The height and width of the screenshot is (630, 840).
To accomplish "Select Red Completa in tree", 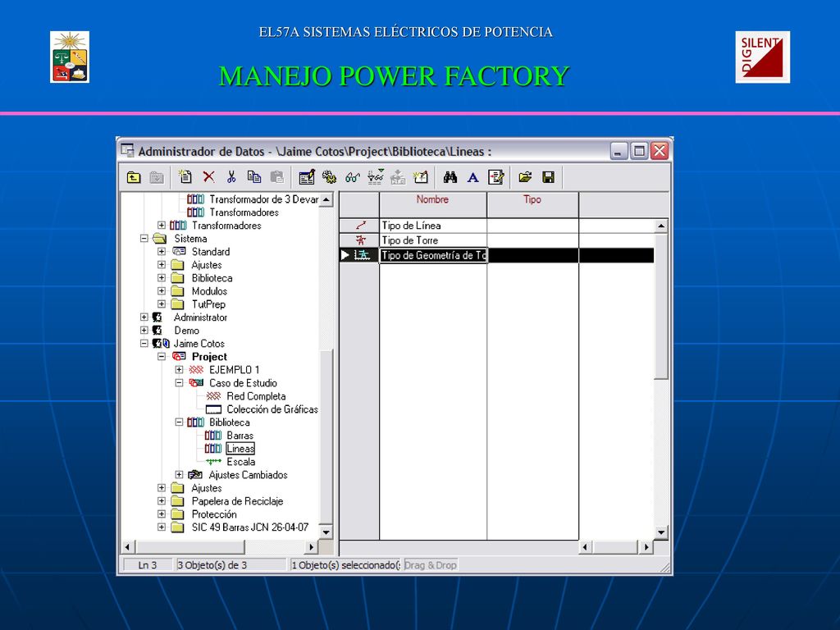I will click(256, 396).
